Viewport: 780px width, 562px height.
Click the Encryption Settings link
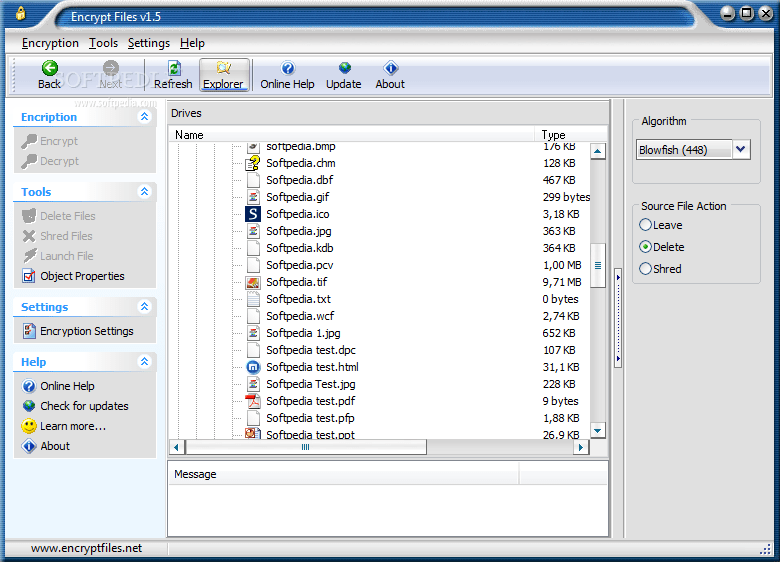[87, 331]
